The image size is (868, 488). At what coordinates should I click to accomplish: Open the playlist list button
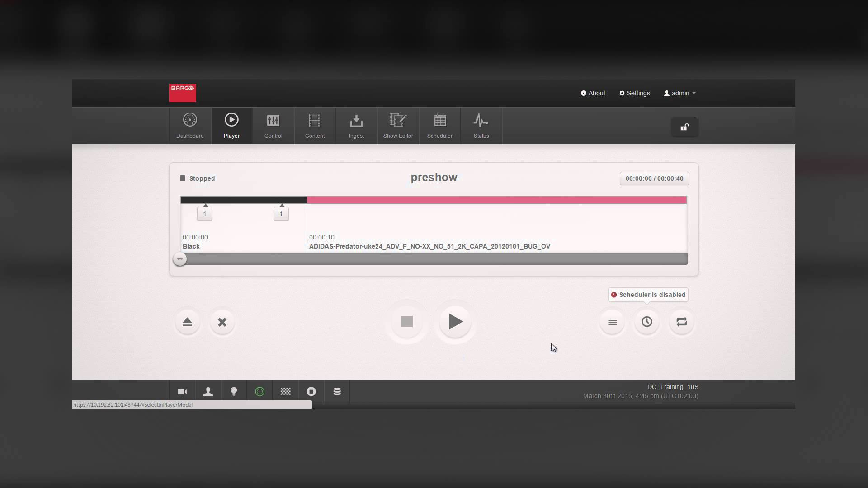pyautogui.click(x=612, y=322)
